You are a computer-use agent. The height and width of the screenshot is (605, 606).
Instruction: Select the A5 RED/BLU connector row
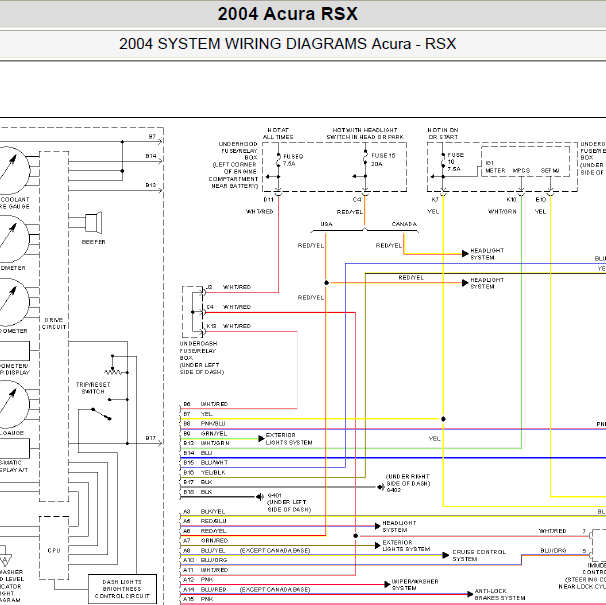pyautogui.click(x=205, y=521)
